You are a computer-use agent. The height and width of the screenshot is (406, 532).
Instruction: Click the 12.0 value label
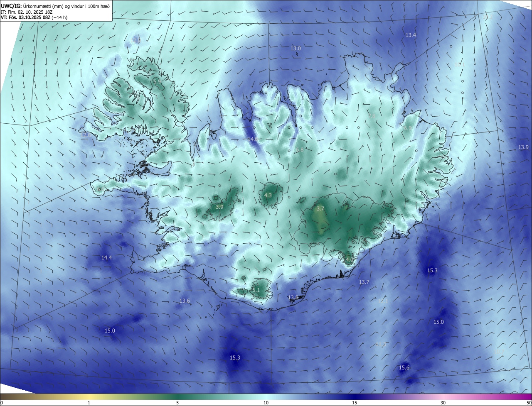[x=135, y=40]
